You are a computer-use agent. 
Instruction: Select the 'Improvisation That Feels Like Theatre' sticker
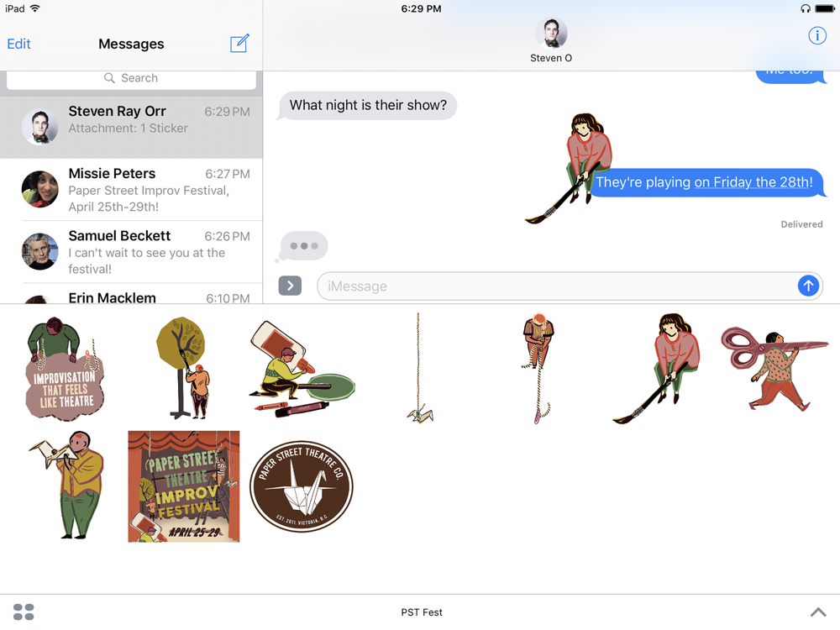[65, 369]
